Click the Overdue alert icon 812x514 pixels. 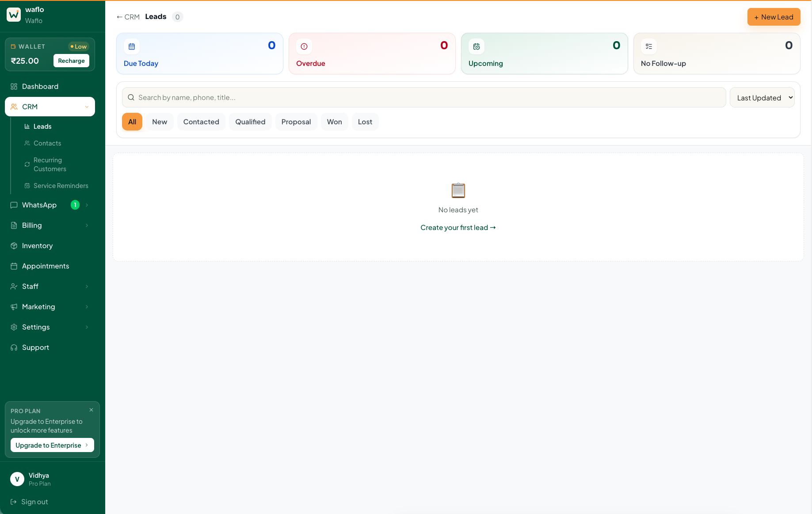[304, 46]
